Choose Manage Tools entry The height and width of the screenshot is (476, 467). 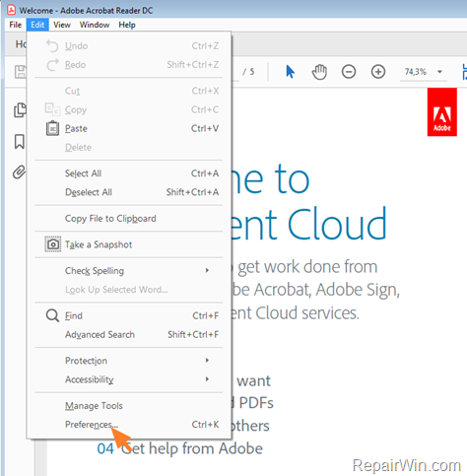point(129,406)
